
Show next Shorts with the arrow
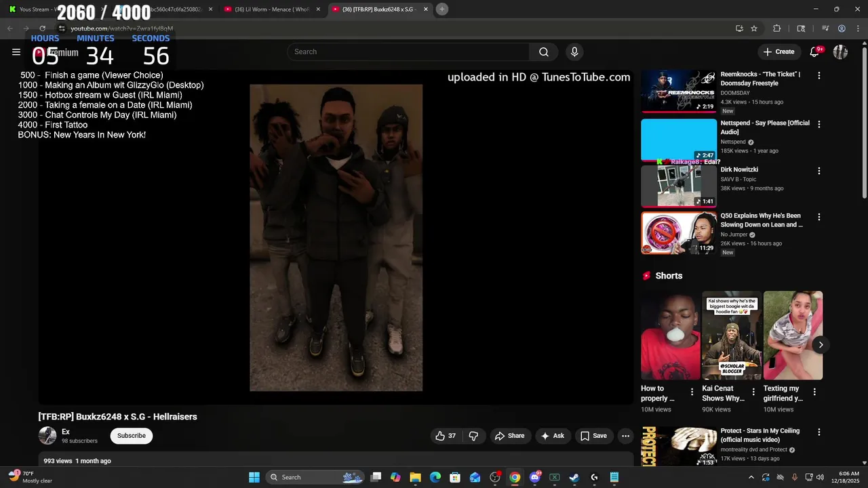(821, 345)
